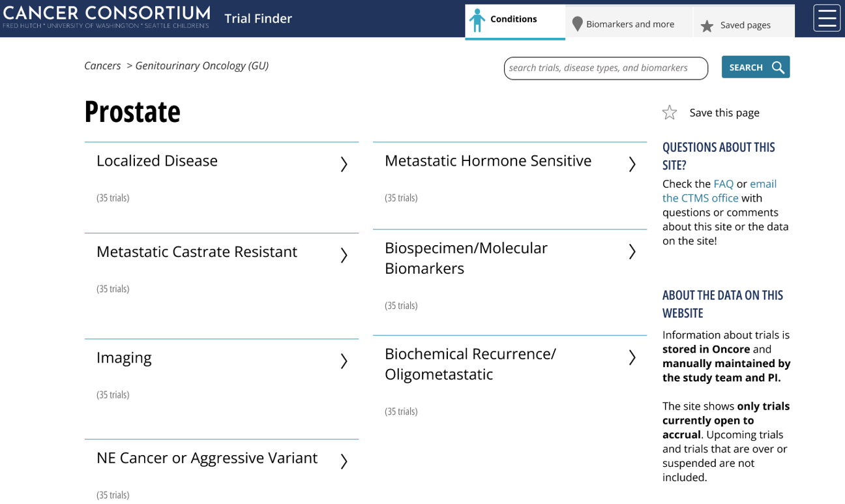Open the Saved pages tab
Screen dimensions: 845x504
click(x=745, y=25)
